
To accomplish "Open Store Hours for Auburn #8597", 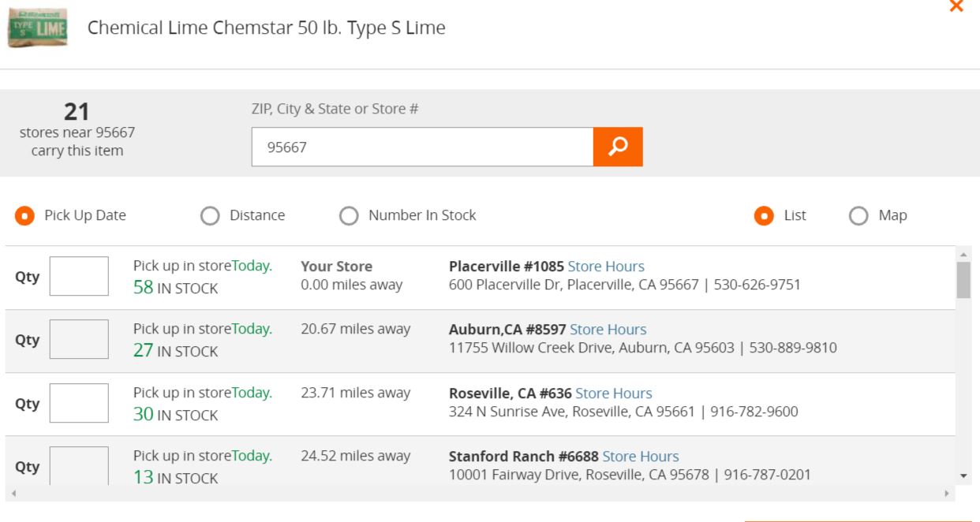I will [608, 330].
